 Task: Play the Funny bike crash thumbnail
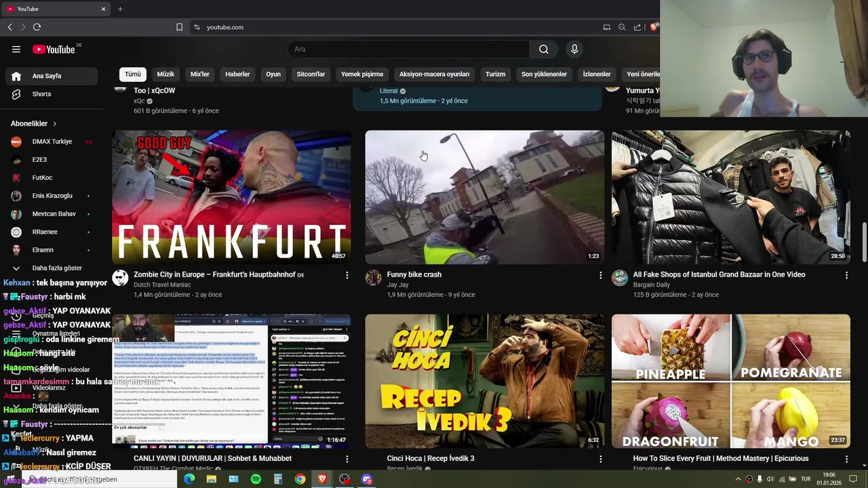point(485,197)
